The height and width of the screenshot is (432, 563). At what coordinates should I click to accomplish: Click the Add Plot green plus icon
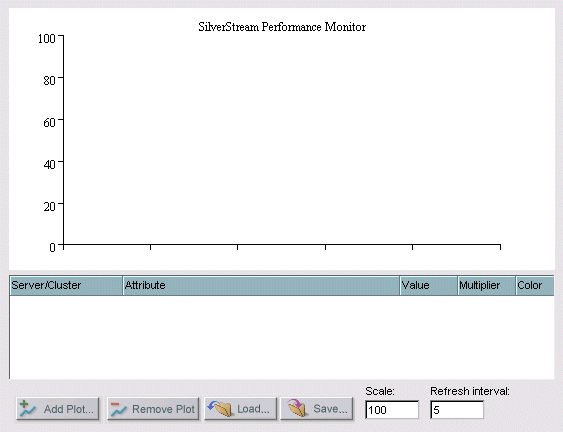(x=28, y=409)
